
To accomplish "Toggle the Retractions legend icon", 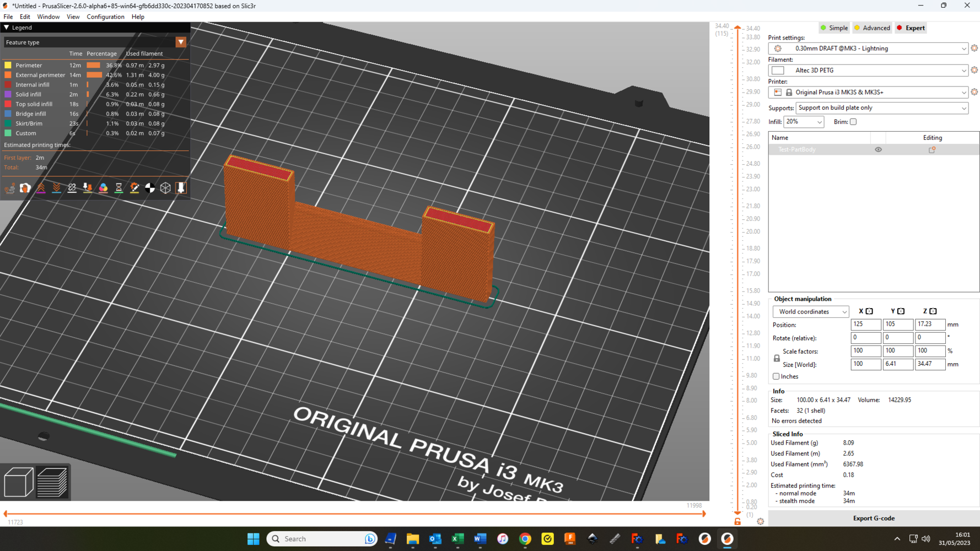I will point(41,188).
